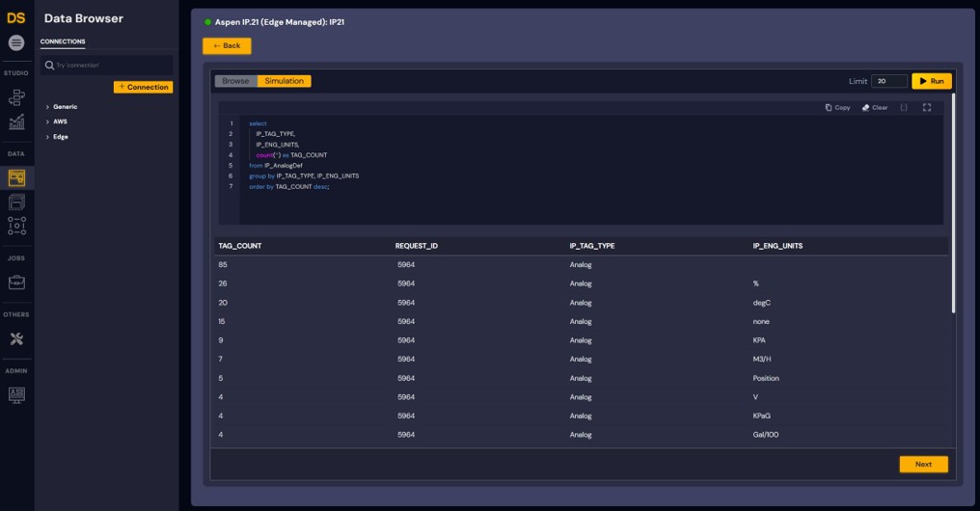Screen dimensions: 980x511
Task: Select the Simulation mode toggle
Action: (284, 81)
